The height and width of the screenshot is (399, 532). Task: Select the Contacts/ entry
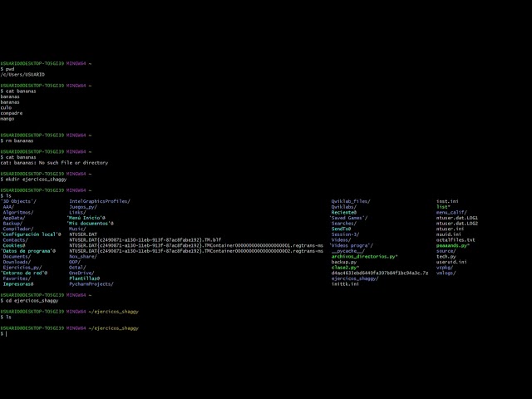coord(16,240)
